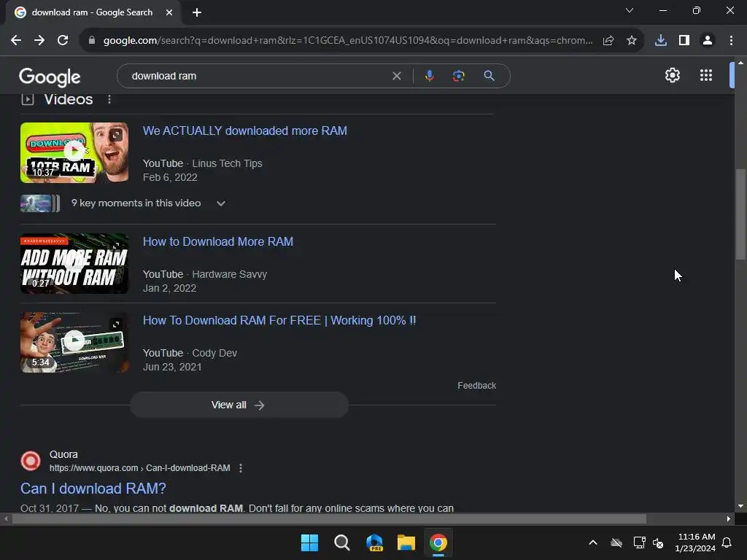Open We ACTUALLY downloaded more RAM
This screenshot has height=560, width=747.
245,131
